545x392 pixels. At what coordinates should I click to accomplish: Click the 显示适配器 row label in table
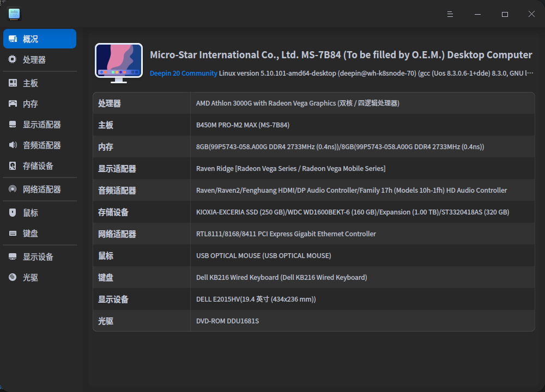point(117,169)
